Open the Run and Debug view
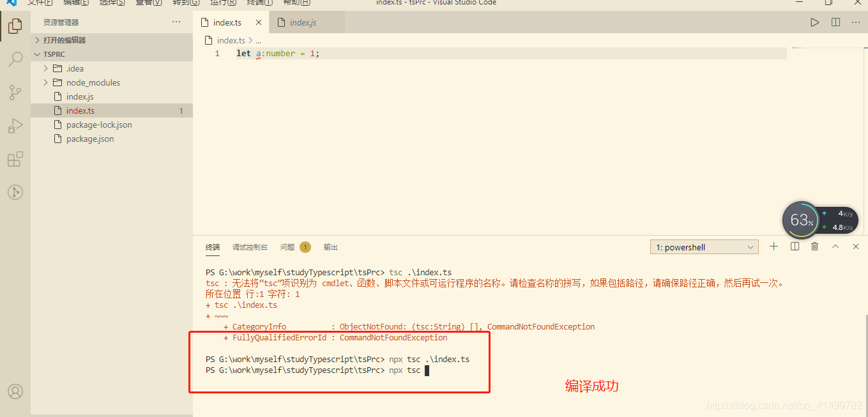The height and width of the screenshot is (417, 868). tap(15, 126)
